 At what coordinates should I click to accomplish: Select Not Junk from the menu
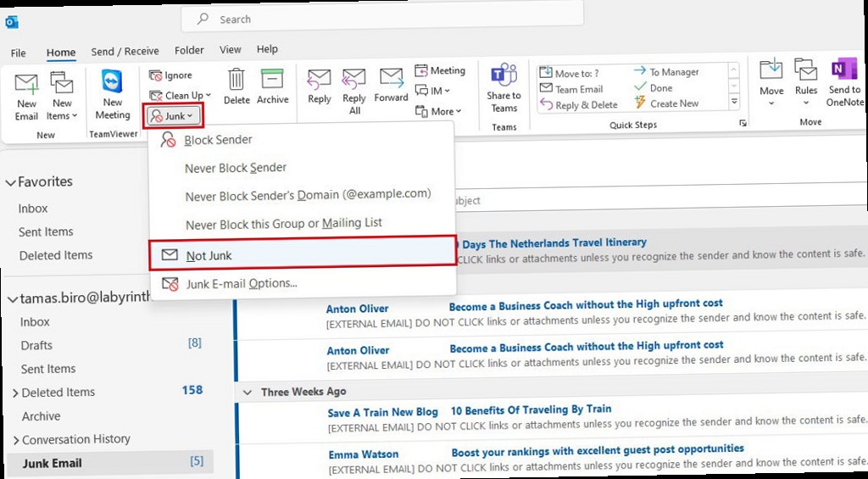click(209, 255)
